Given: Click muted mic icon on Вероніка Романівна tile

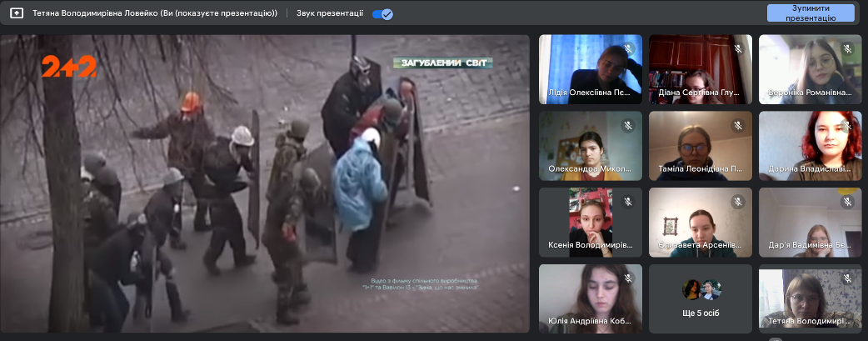Looking at the screenshot, I should (x=847, y=49).
